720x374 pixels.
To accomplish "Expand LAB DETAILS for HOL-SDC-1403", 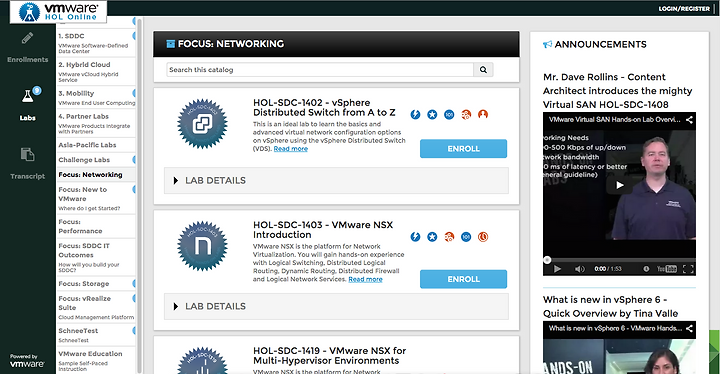I will pyautogui.click(x=336, y=306).
